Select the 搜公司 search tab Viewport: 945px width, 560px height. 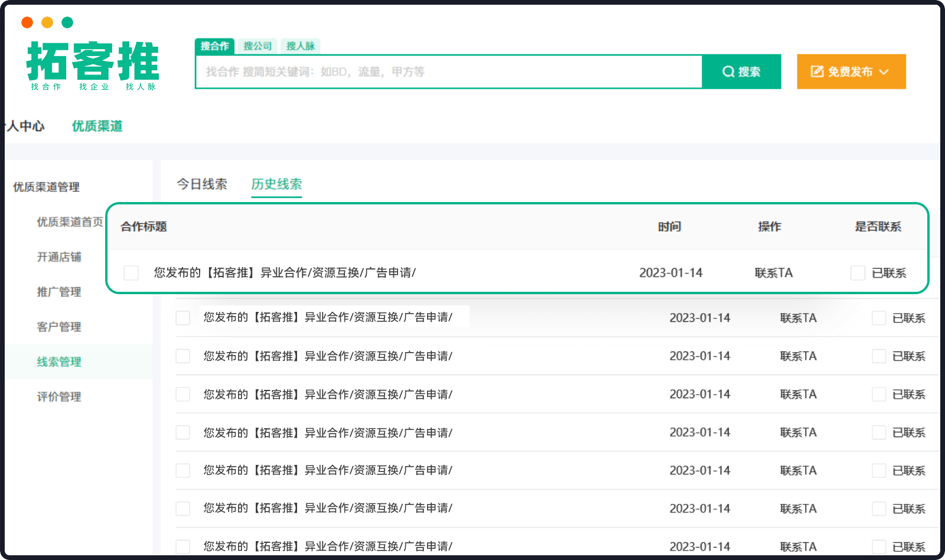[x=258, y=46]
